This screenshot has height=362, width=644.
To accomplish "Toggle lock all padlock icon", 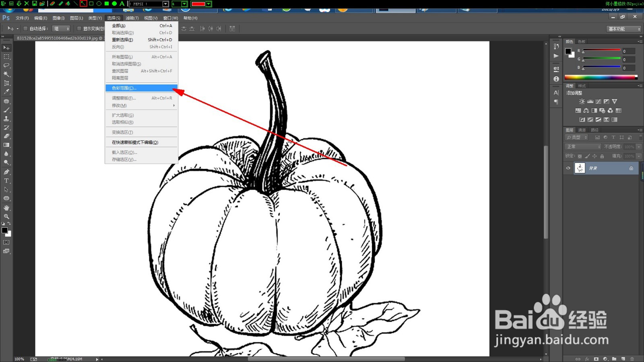I will click(602, 156).
